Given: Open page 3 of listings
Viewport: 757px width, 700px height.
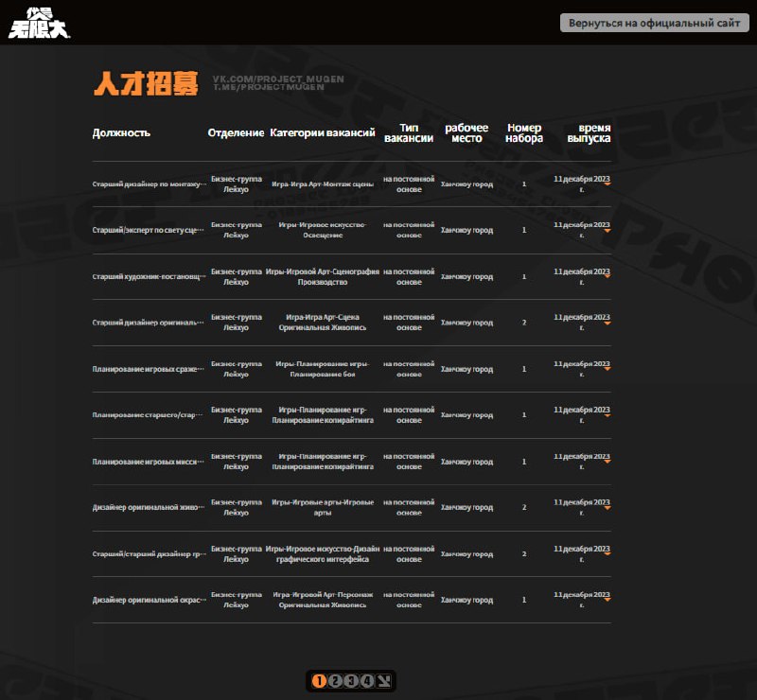Looking at the screenshot, I should pyautogui.click(x=351, y=681).
